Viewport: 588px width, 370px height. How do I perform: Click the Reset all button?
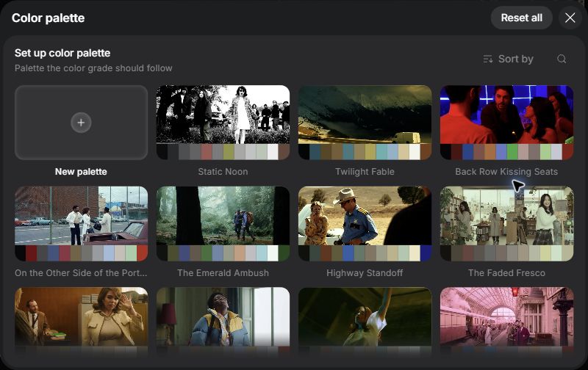(521, 18)
